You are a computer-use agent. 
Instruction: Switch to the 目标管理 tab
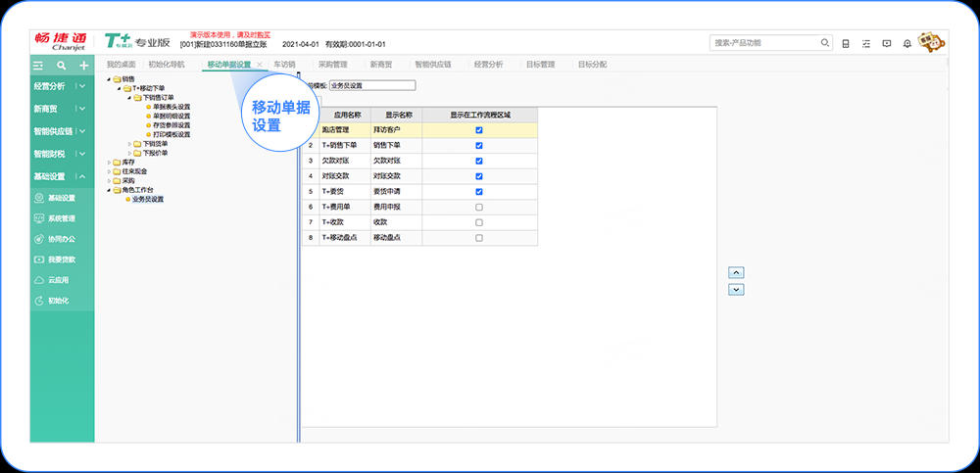coord(540,65)
